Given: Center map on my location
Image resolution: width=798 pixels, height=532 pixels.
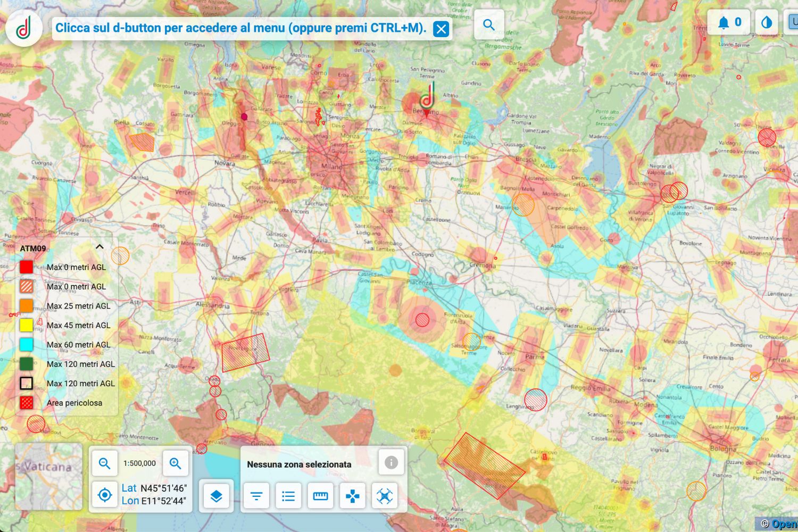Looking at the screenshot, I should (105, 495).
